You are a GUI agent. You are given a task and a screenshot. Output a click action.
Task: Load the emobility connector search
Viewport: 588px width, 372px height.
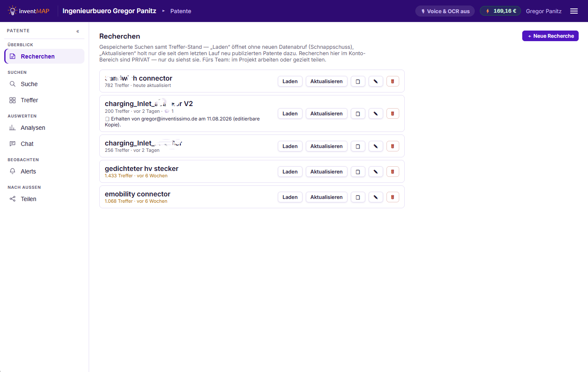coord(290,197)
